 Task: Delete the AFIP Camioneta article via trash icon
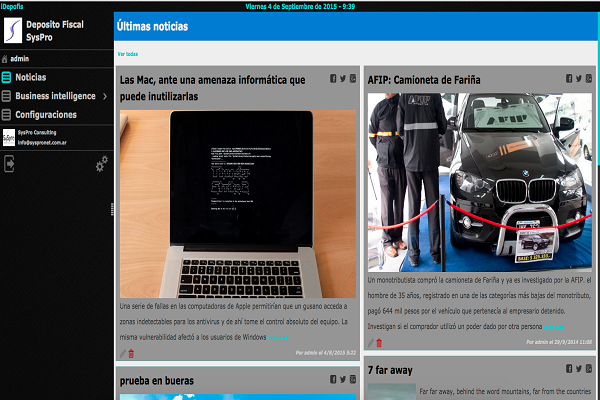pos(379,343)
